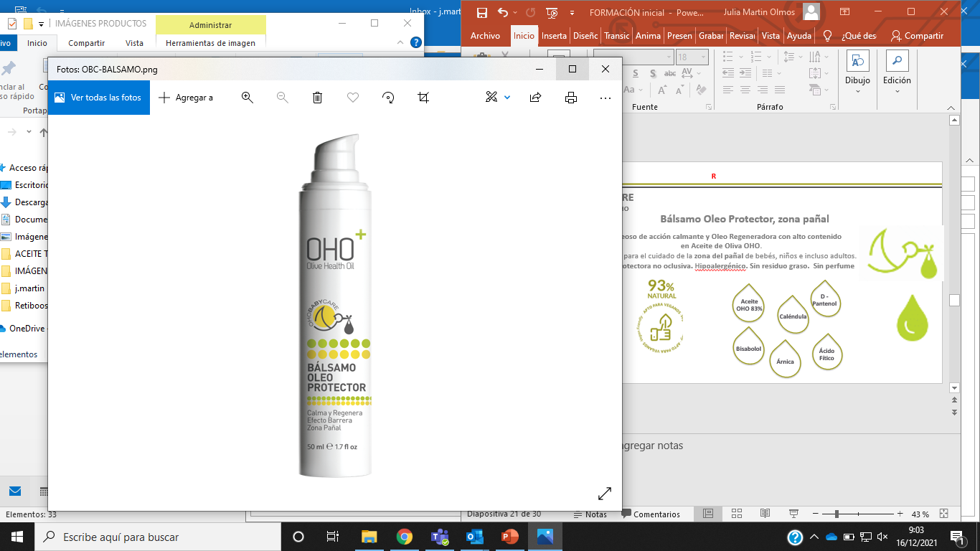Screen dimensions: 980x551
Task: Start slide show from status bar icon
Action: click(793, 514)
